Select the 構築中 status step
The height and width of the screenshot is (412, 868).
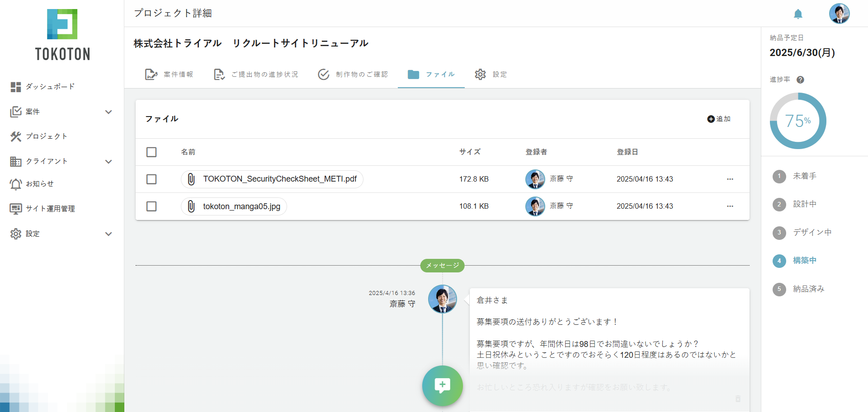[x=804, y=261]
